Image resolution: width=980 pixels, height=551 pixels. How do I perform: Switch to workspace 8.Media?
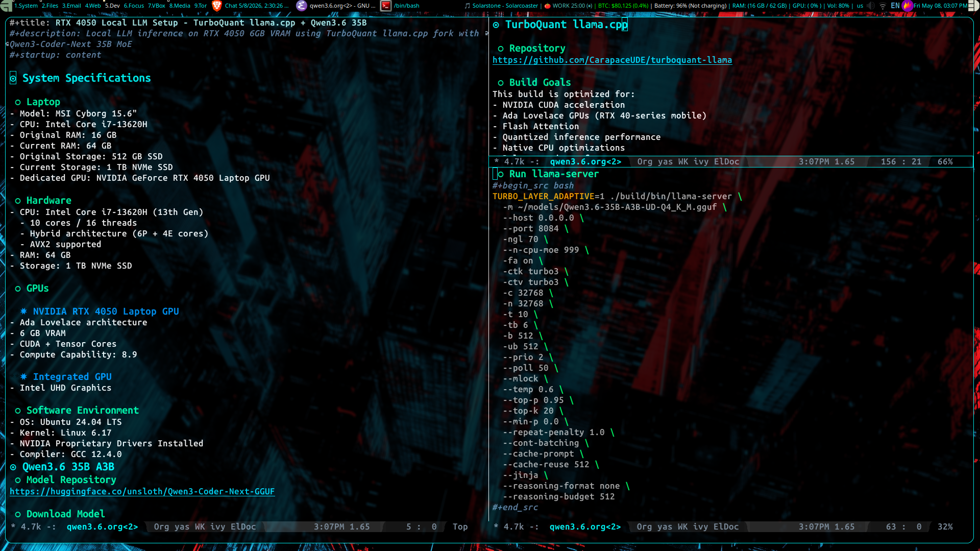pyautogui.click(x=180, y=6)
